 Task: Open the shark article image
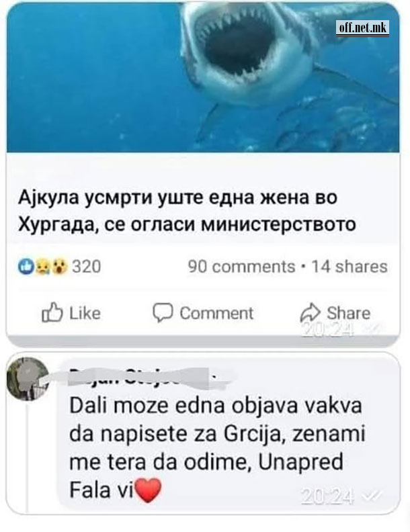[x=203, y=77]
